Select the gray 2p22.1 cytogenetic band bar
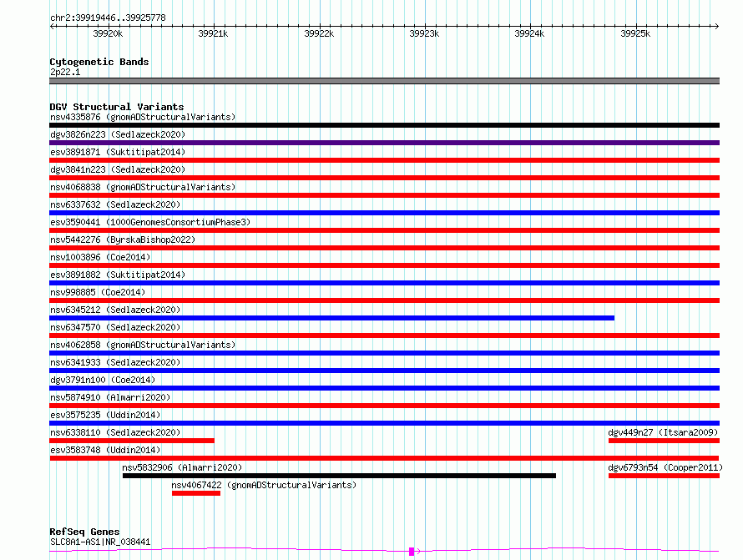The width and height of the screenshot is (743, 560). [384, 81]
